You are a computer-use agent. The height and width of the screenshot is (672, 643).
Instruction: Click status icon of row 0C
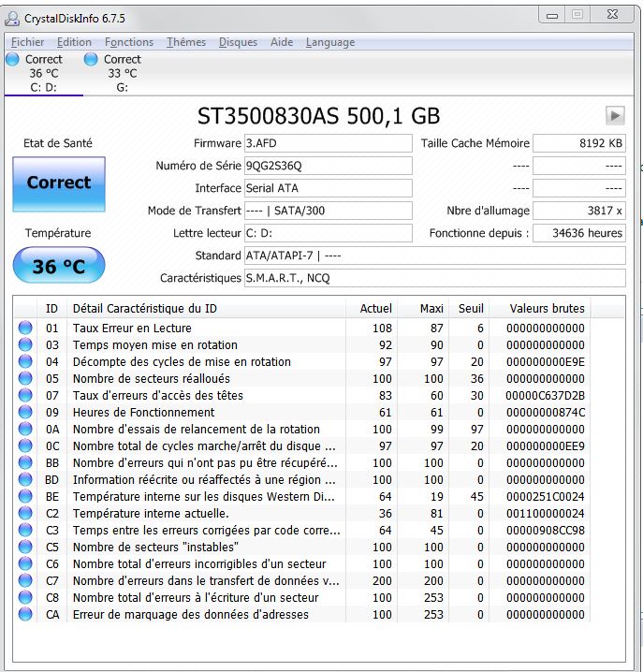pos(25,446)
